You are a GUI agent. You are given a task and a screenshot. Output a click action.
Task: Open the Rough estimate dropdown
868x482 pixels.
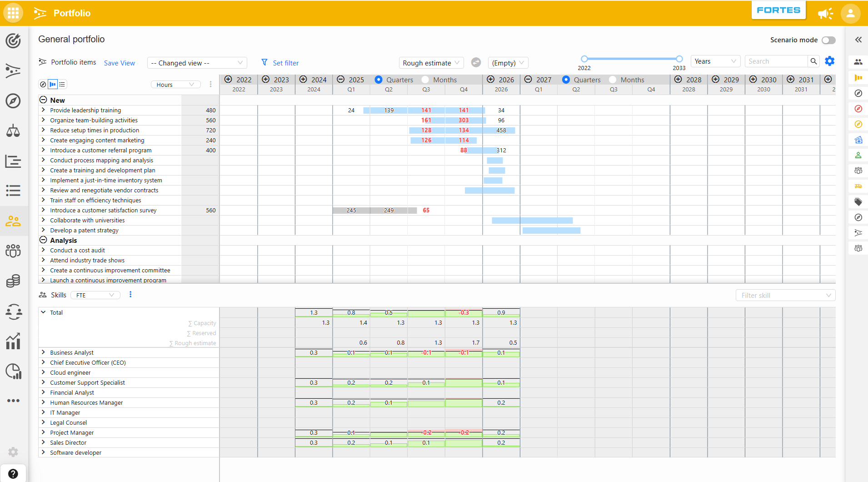tap(431, 63)
